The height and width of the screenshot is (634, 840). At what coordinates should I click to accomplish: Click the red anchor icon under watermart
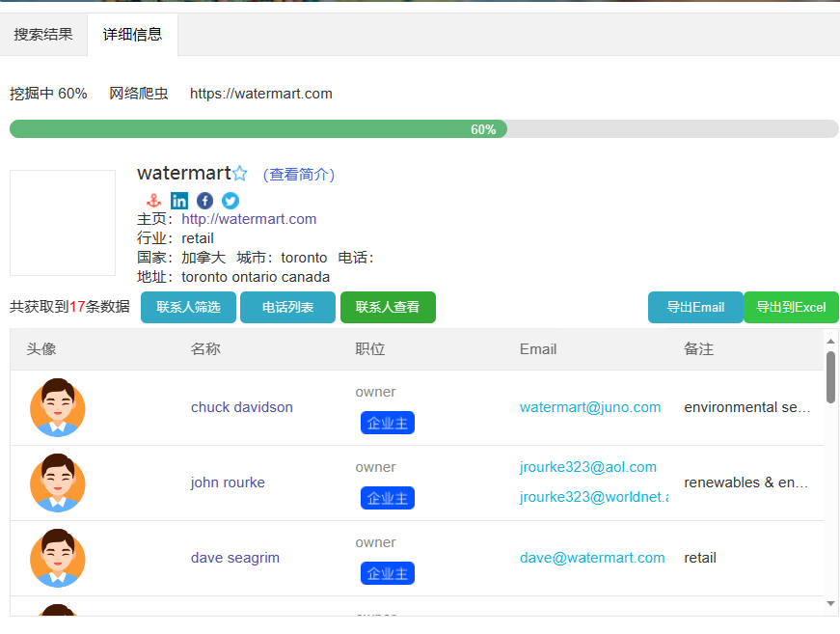tap(153, 201)
